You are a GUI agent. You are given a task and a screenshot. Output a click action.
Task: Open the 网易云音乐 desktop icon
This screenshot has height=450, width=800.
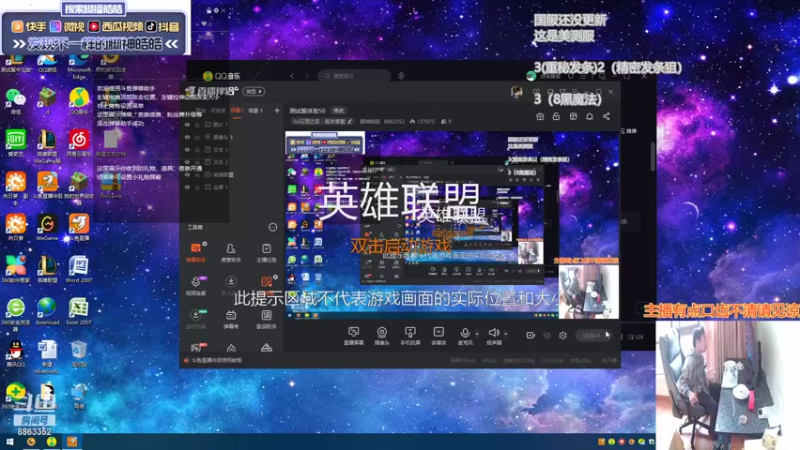(x=79, y=142)
